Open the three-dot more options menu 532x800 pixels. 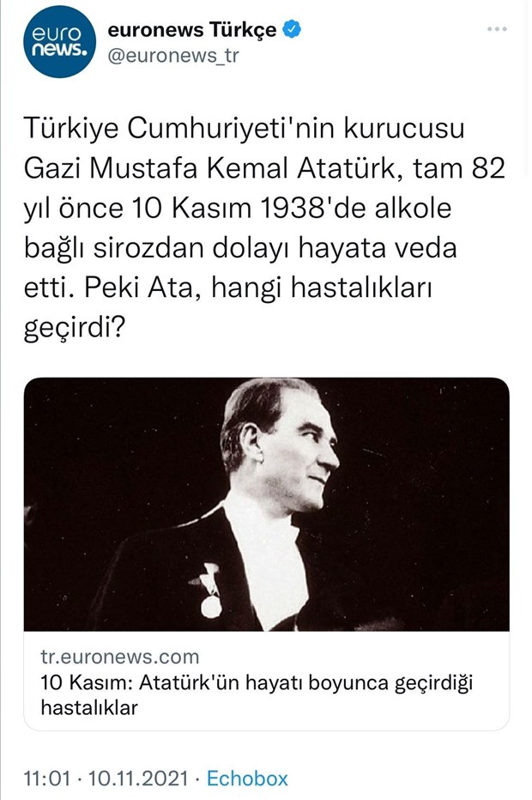pos(497,29)
